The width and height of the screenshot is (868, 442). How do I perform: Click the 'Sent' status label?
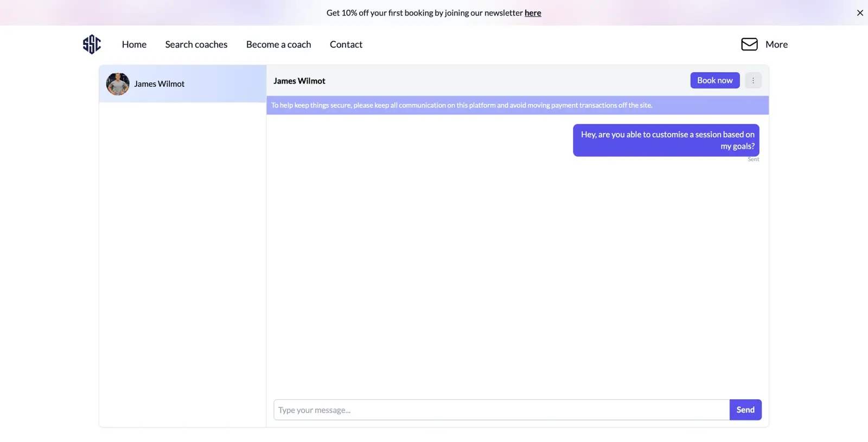[754, 159]
